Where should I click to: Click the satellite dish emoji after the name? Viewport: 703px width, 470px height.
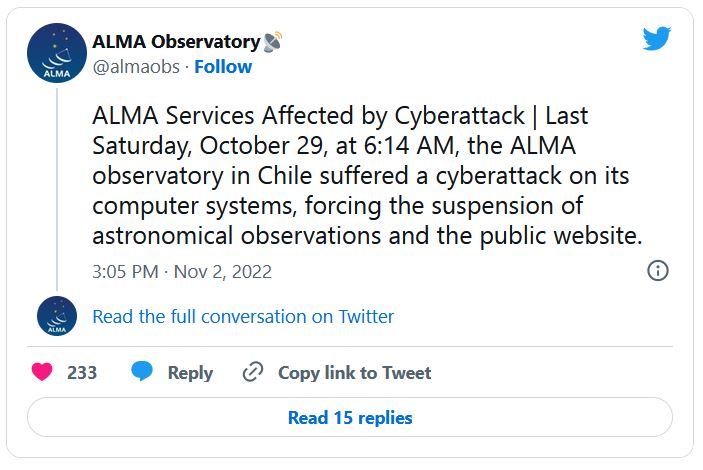(273, 42)
